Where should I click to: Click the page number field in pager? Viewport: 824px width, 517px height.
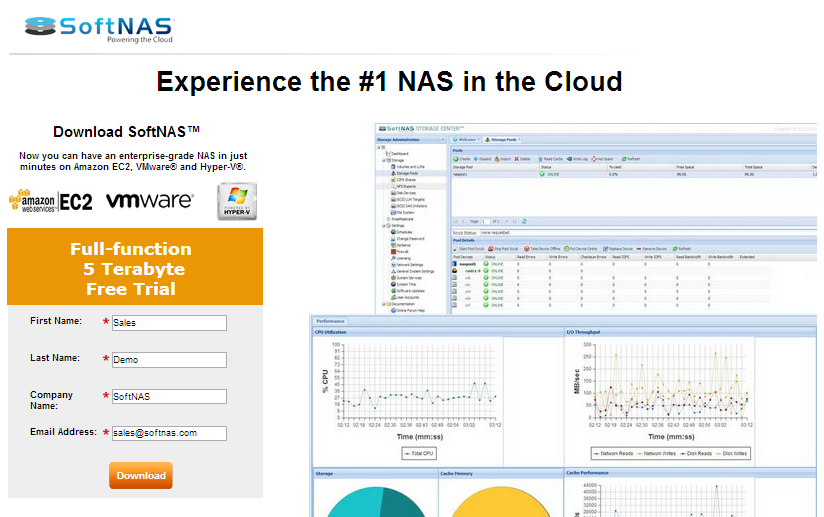coord(486,222)
